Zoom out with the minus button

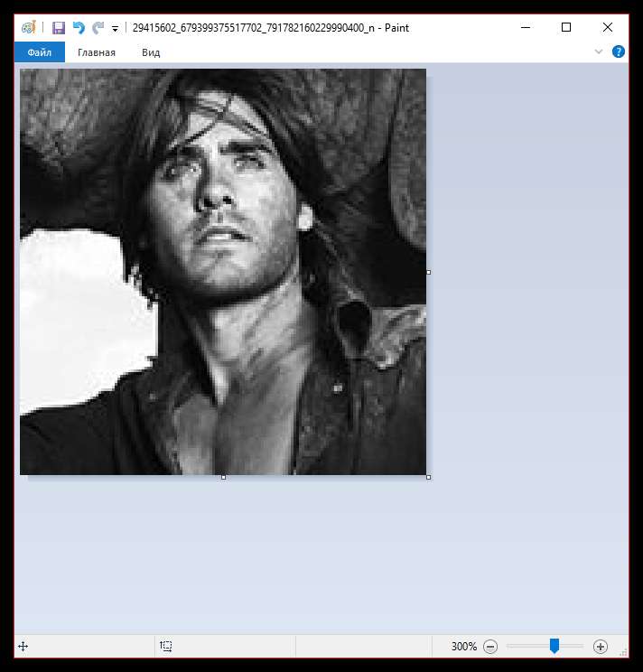click(490, 647)
